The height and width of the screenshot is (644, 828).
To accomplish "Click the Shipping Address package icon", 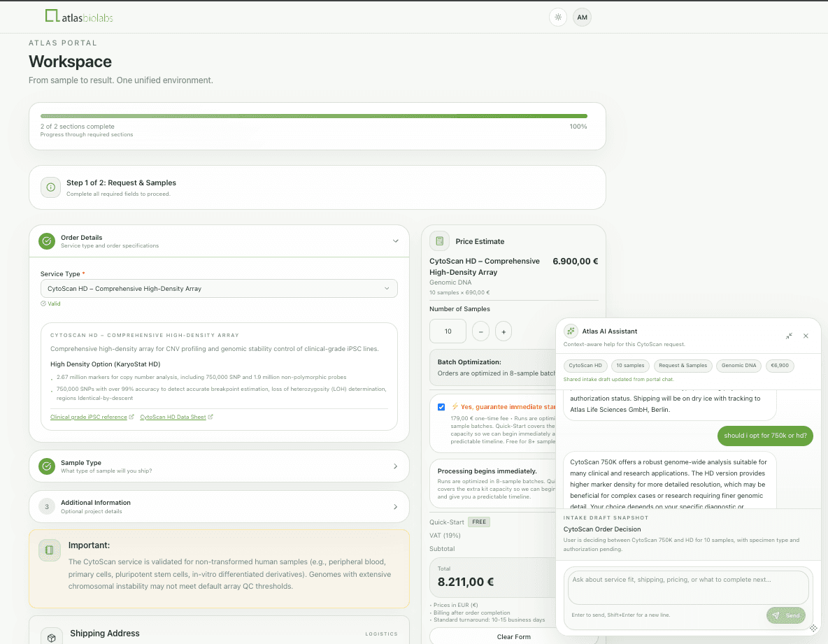I will click(51, 638).
